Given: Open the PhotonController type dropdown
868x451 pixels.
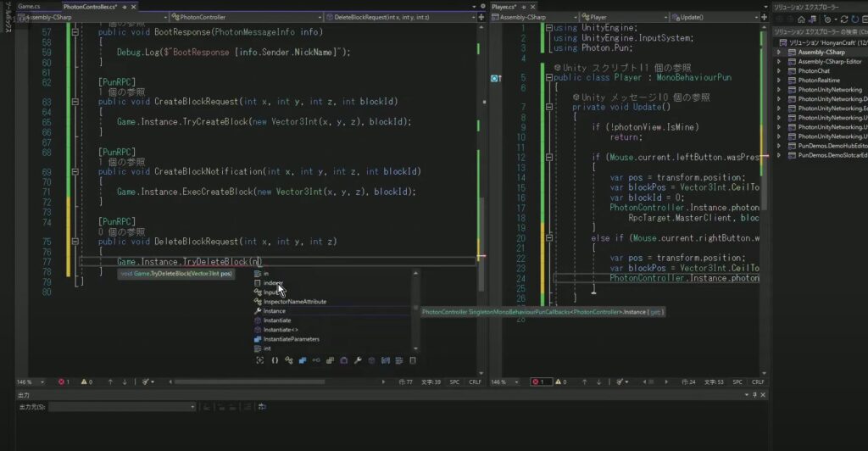Looking at the screenshot, I should [x=247, y=17].
